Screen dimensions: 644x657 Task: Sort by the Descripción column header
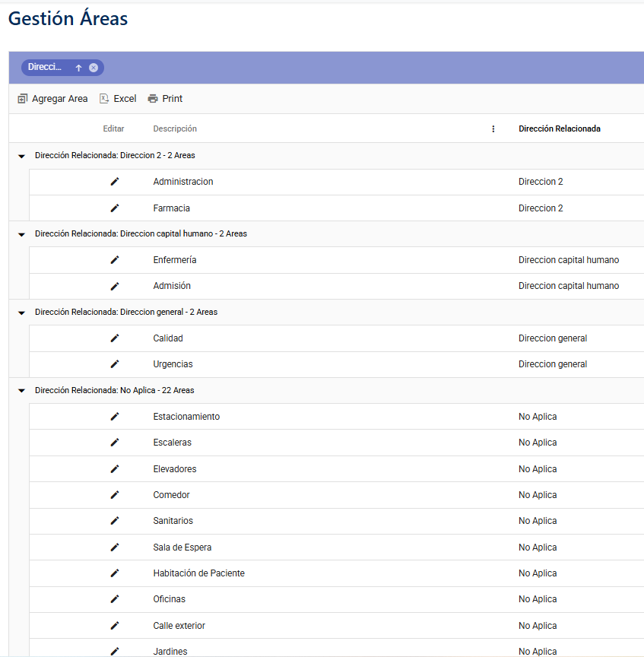click(x=175, y=129)
